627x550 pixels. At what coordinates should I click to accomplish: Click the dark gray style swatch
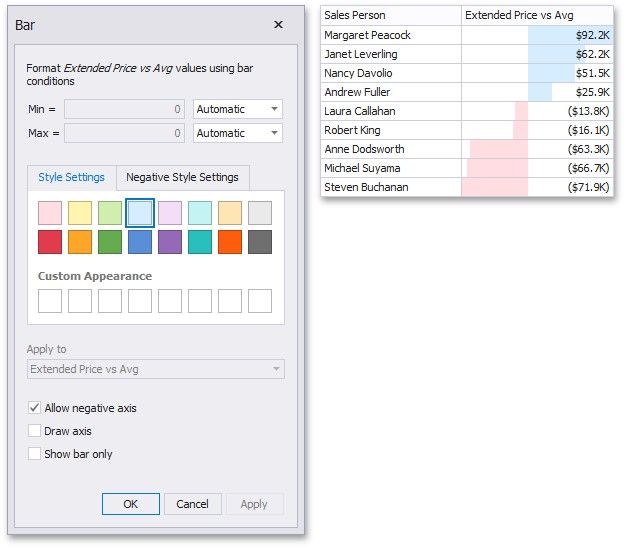click(260, 242)
